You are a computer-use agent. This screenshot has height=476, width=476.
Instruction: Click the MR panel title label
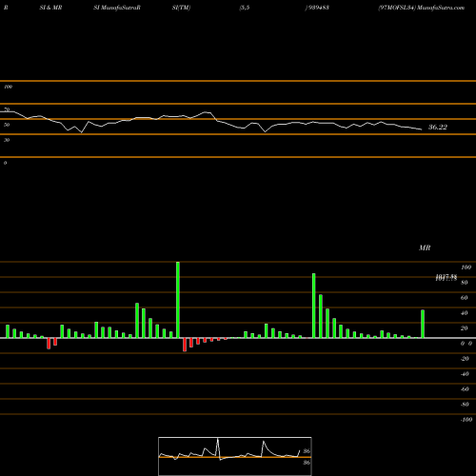(x=425, y=248)
